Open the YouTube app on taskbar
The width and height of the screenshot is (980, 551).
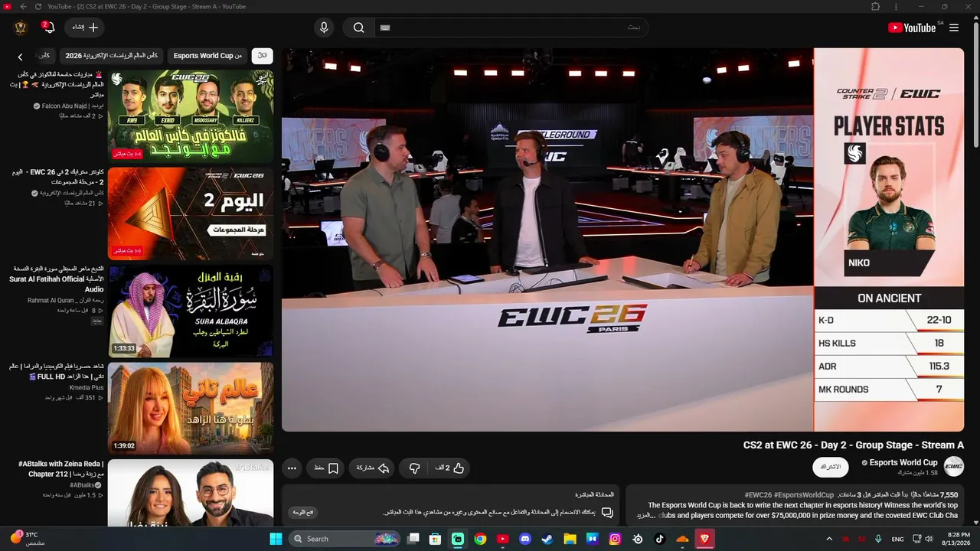(503, 539)
